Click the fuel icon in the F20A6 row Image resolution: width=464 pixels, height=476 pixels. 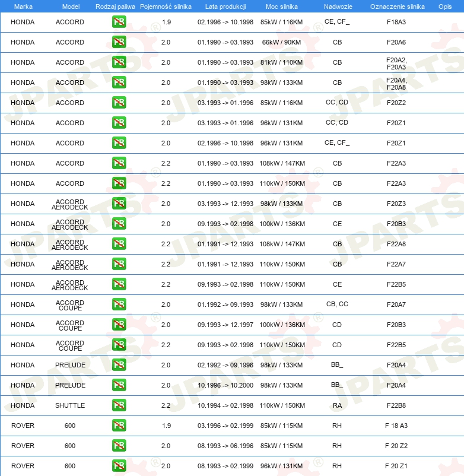119,42
